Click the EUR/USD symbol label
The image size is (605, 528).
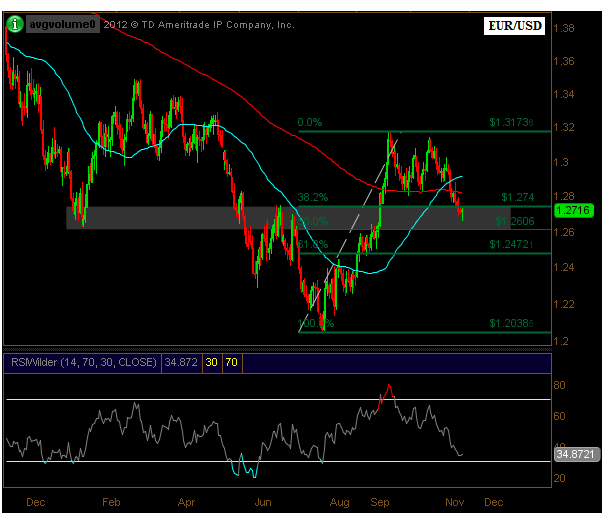pyautogui.click(x=515, y=26)
